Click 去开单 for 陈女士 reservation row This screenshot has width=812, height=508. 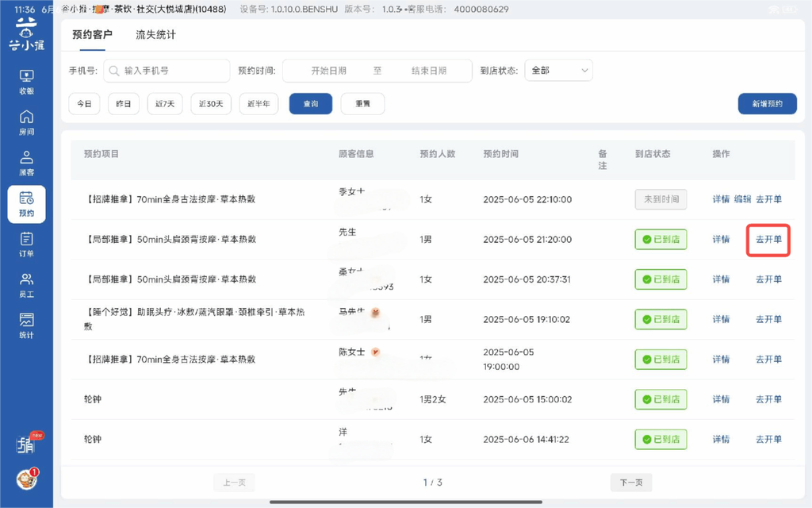point(768,360)
